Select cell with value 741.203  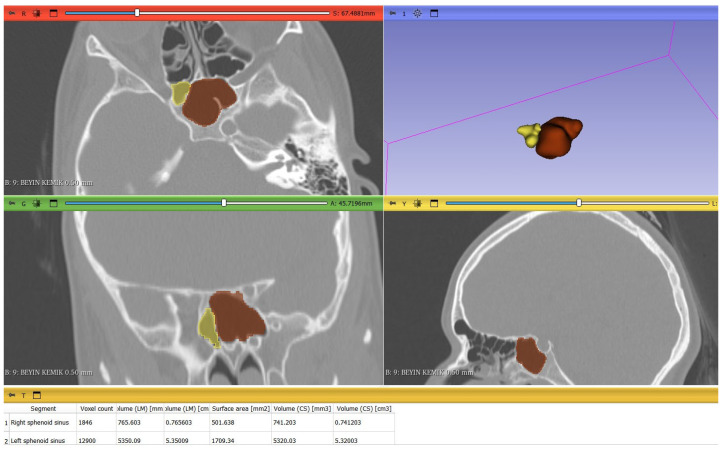point(302,422)
